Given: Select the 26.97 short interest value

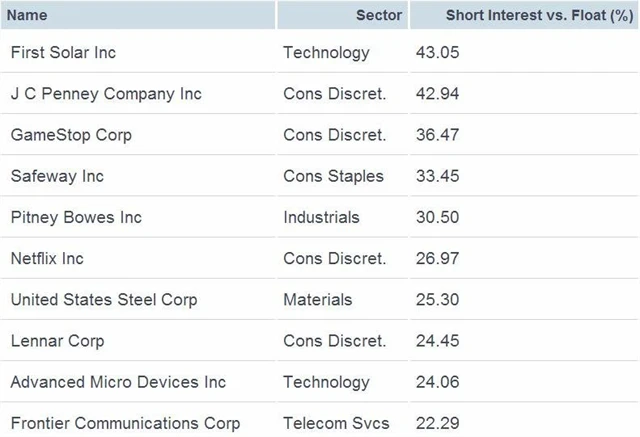Looking at the screenshot, I should pyautogui.click(x=437, y=258).
